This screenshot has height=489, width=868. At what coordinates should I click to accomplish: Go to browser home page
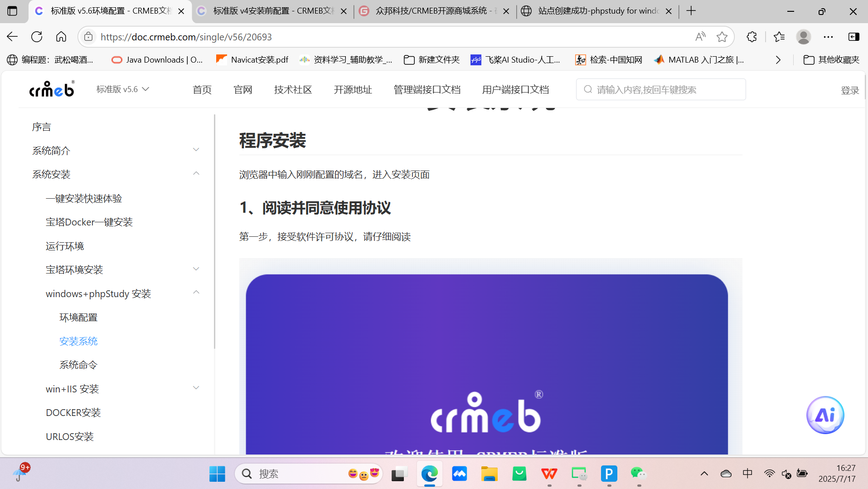click(x=61, y=37)
